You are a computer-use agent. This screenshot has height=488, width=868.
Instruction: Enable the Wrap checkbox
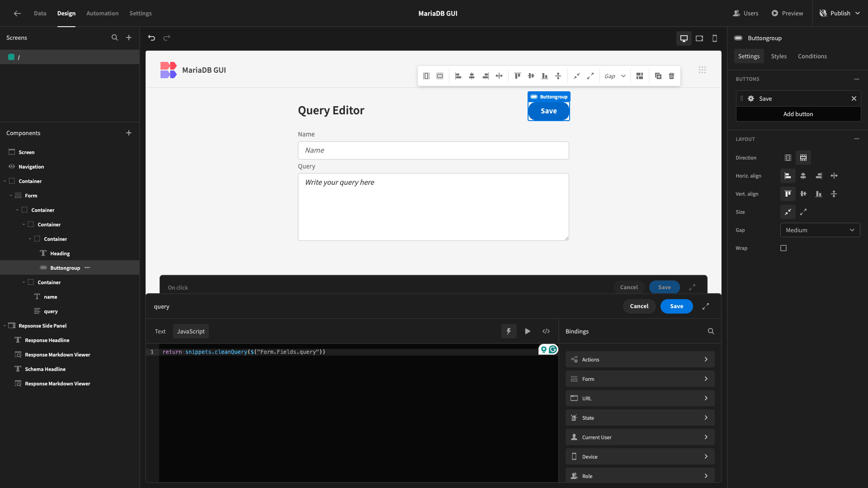(783, 248)
